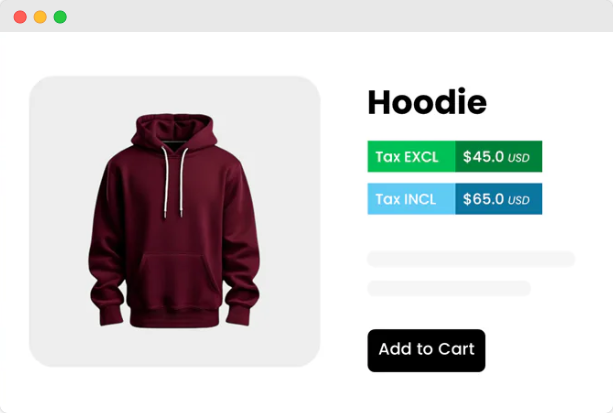The image size is (613, 413).
Task: Select the Hoodie product title
Action: coord(427,102)
